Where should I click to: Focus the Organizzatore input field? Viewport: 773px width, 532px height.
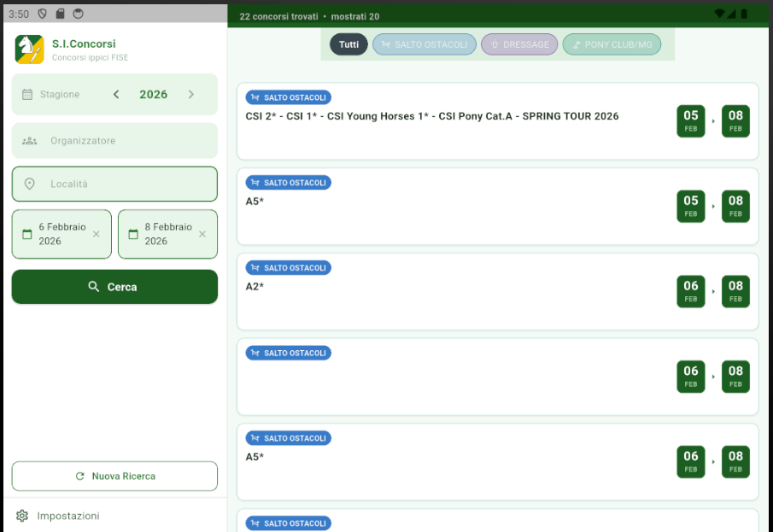114,141
